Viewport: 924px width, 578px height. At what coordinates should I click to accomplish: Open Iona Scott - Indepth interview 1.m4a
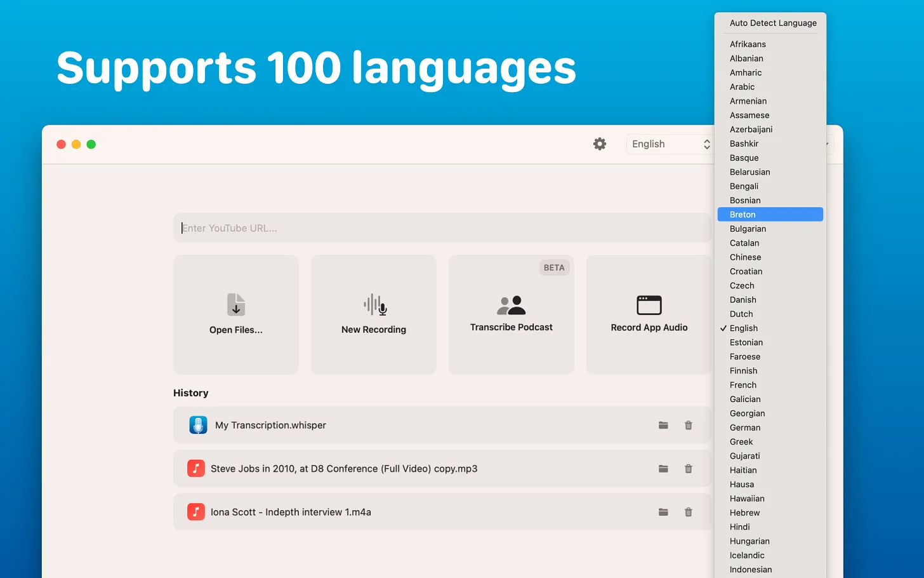pos(442,512)
